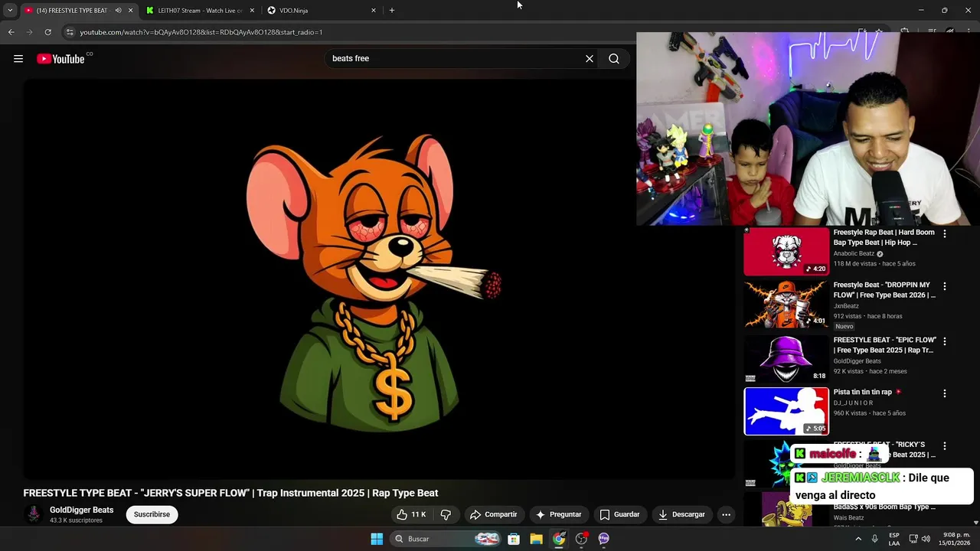Click the Descargar download button

681,514
